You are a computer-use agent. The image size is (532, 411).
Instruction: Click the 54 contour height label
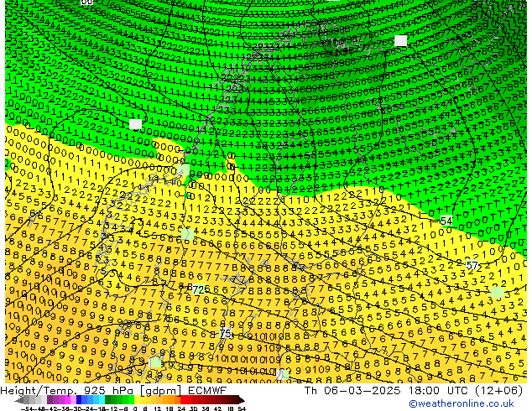[446, 221]
